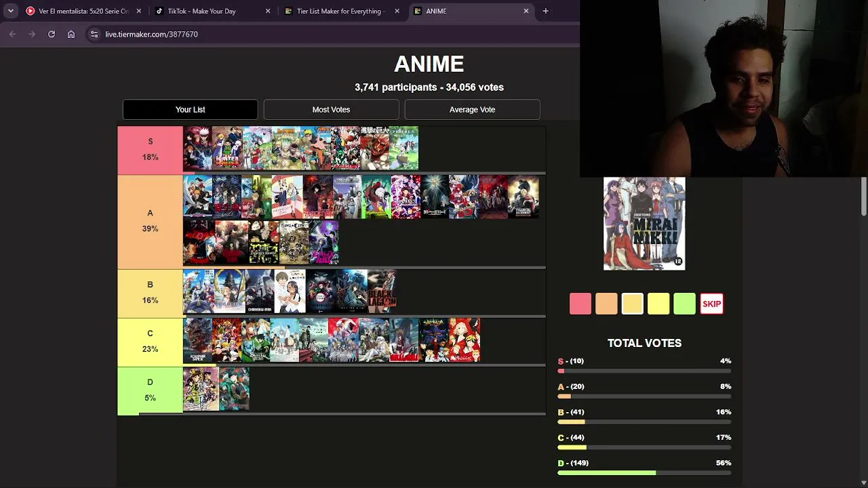This screenshot has width=868, height=488.
Task: Select the Your List tab
Action: 191,109
